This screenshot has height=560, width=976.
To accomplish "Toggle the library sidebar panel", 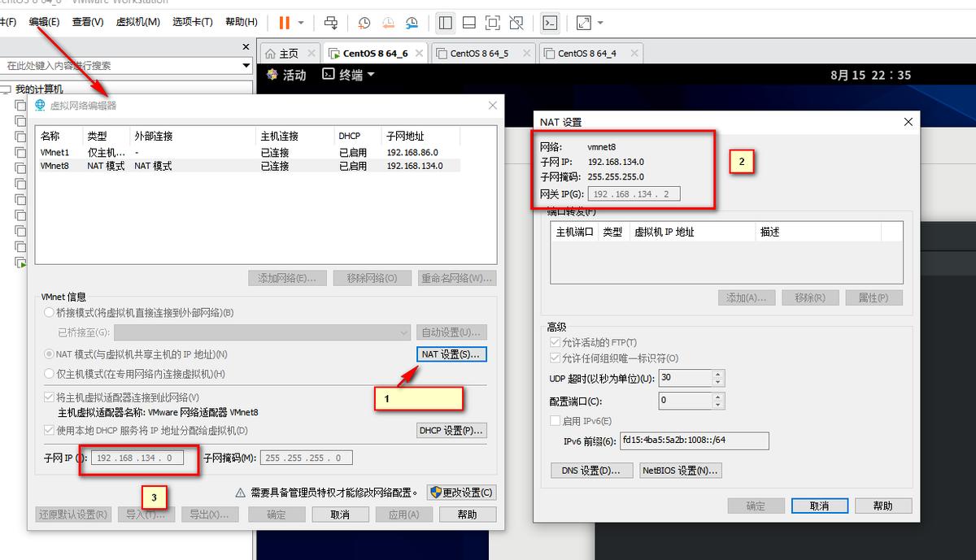I will pos(445,22).
